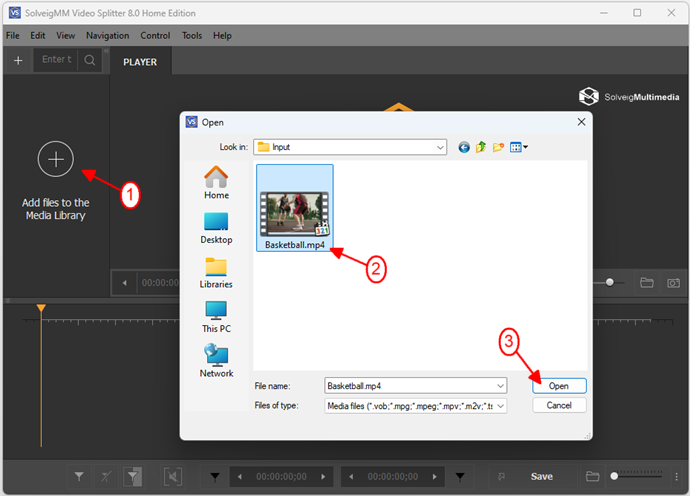Step end timecode backward with left arrow
Viewport: 690px width, 496px height.
coord(351,476)
